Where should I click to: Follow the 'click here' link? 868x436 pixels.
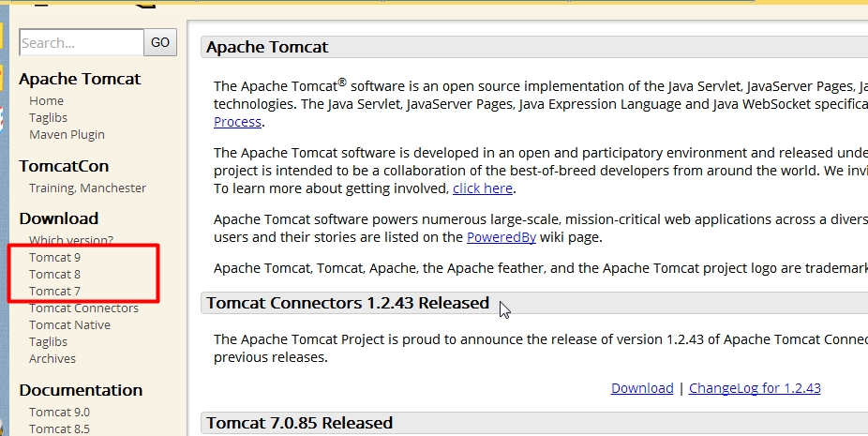483,188
